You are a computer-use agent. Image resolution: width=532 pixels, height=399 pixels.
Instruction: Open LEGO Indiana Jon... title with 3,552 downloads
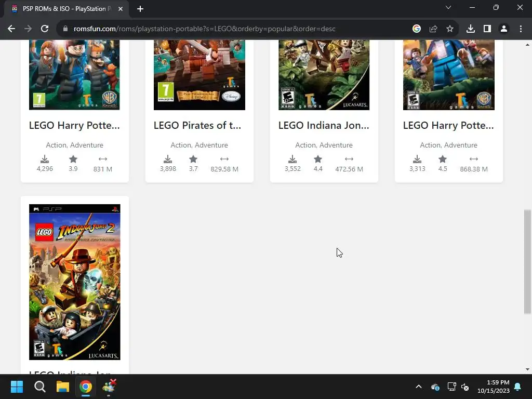[323, 125]
